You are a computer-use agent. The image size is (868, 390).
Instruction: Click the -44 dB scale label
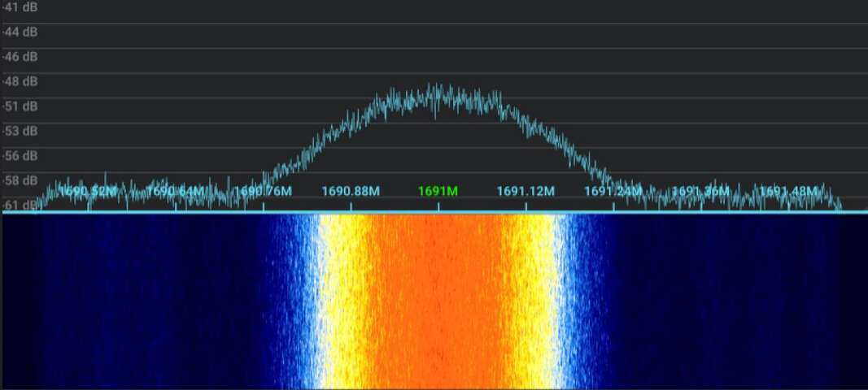click(20, 32)
